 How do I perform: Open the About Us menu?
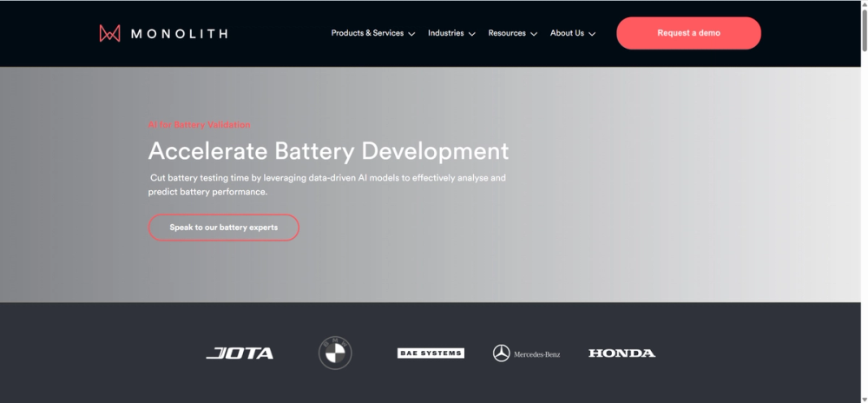click(567, 33)
